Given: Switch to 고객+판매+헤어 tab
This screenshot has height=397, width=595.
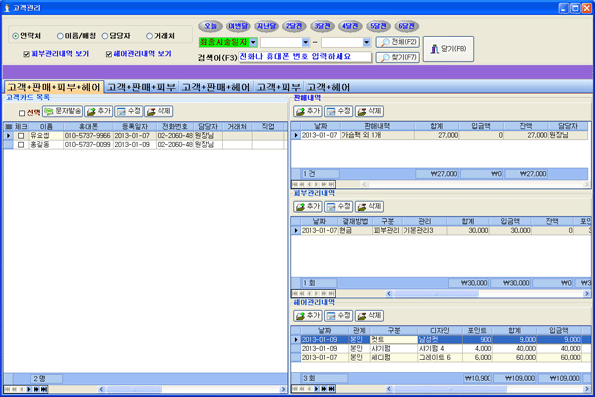Looking at the screenshot, I should pos(216,87).
